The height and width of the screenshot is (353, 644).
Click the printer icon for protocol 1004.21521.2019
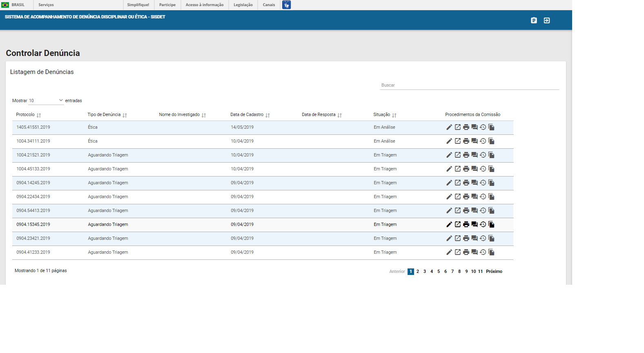[466, 155]
